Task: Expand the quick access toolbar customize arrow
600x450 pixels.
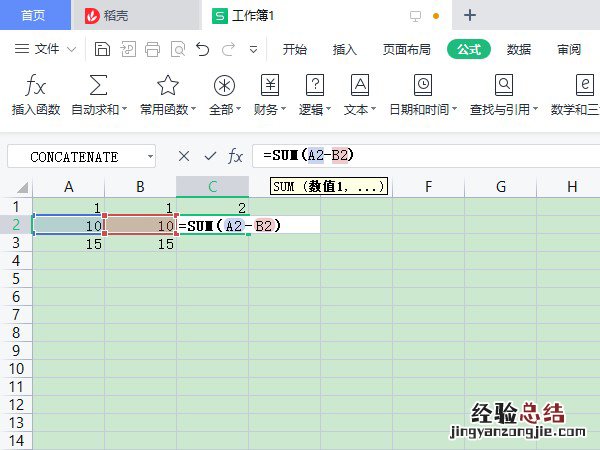Action: tap(253, 49)
